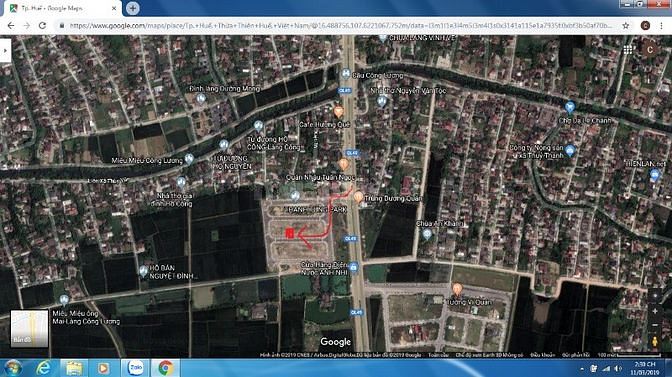Zoom in with the plus button
Screen dimensions: 672x377
pos(655,311)
